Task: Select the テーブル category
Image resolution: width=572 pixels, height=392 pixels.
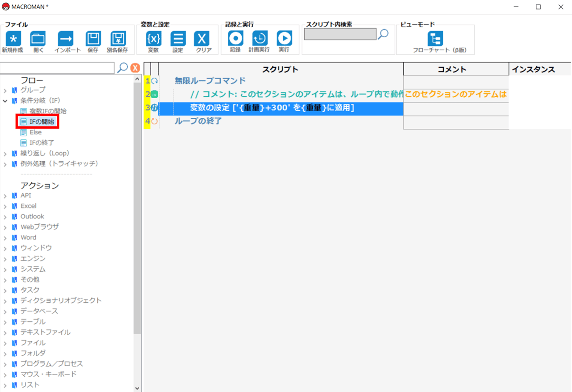Action: click(x=33, y=321)
